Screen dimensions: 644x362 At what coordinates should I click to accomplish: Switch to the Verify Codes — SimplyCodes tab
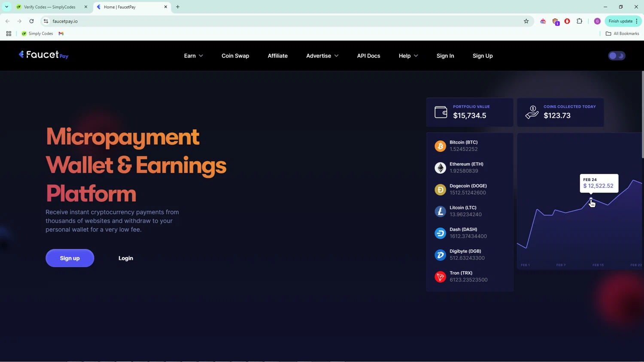pyautogui.click(x=49, y=7)
